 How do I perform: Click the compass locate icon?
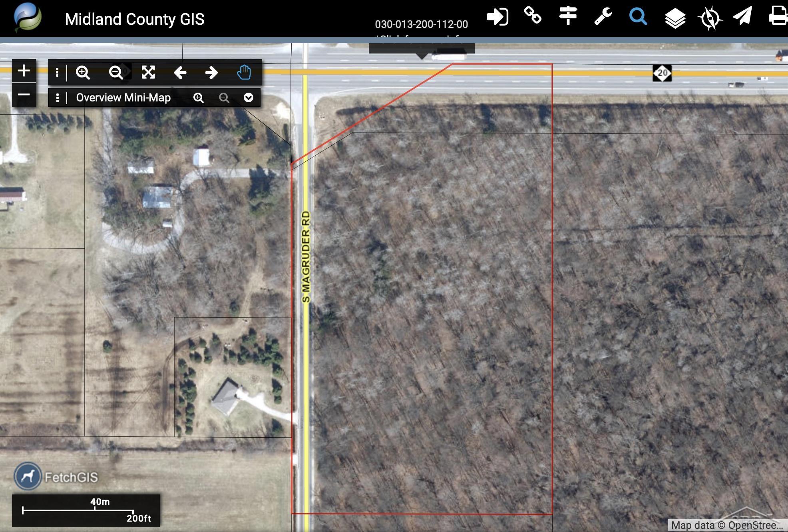pyautogui.click(x=710, y=18)
